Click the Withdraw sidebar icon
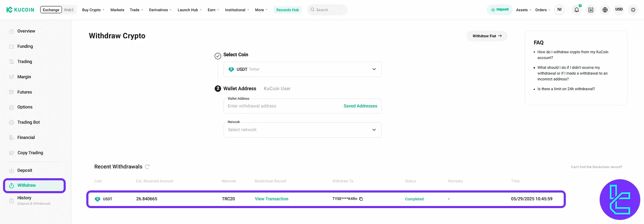The width and height of the screenshot is (644, 224). coord(12,185)
